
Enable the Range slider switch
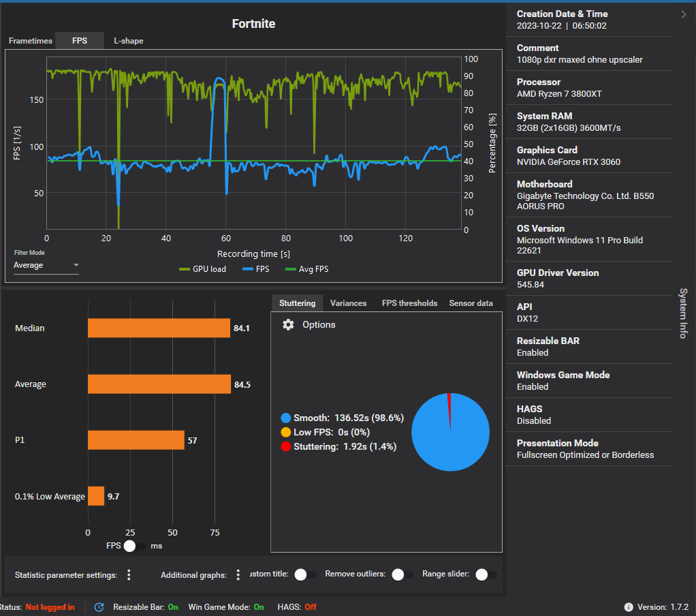point(486,574)
